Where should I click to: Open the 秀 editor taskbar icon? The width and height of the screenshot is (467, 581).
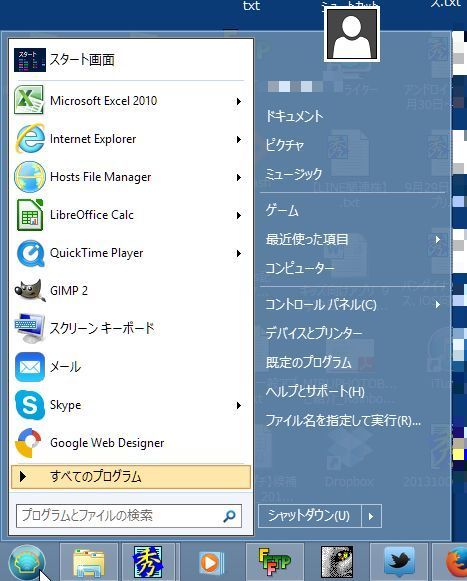(x=148, y=562)
